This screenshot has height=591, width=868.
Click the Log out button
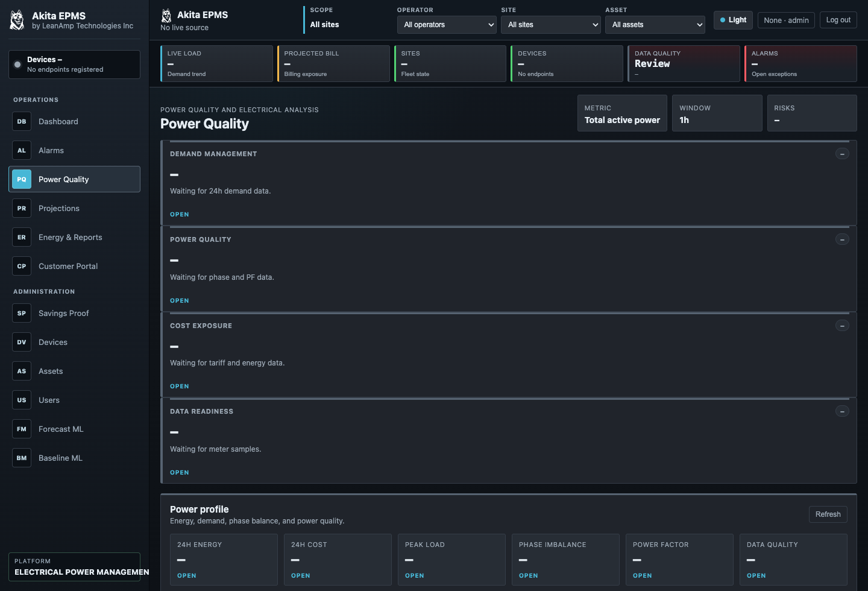coord(838,20)
